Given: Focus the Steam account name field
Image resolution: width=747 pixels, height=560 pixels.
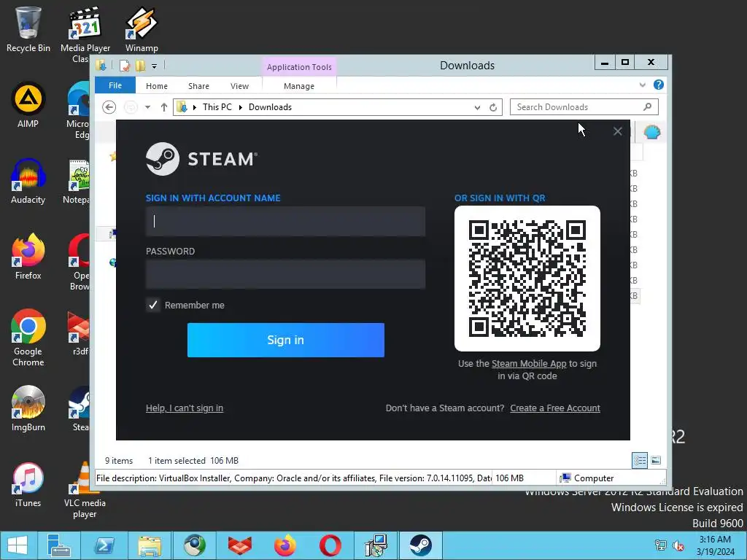Looking at the screenshot, I should click(x=285, y=221).
